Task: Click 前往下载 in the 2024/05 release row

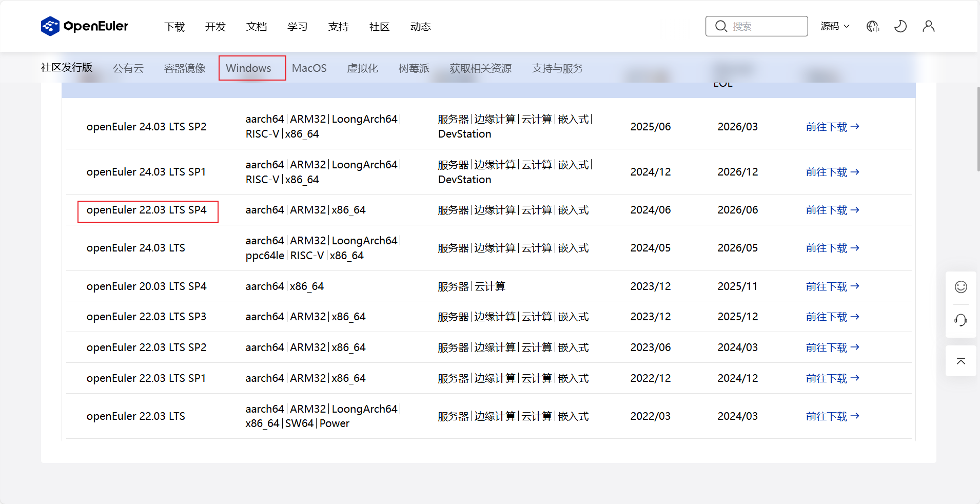Action: pos(832,248)
